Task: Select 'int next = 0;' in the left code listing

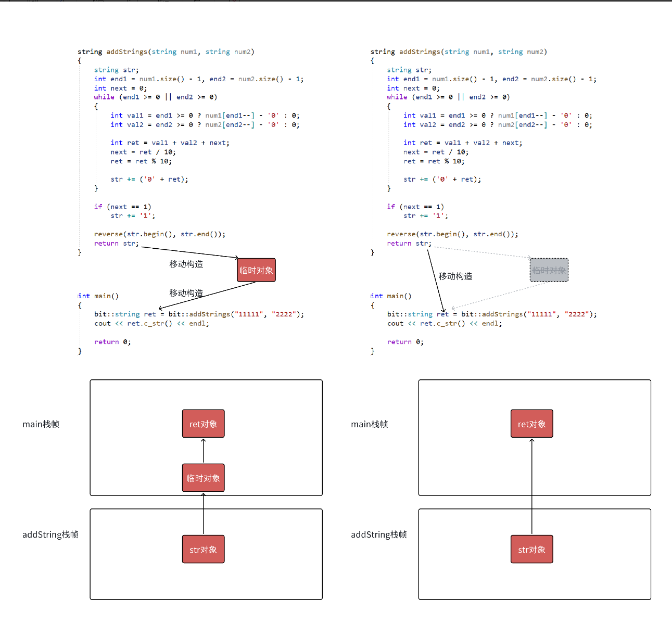Action: [x=121, y=88]
